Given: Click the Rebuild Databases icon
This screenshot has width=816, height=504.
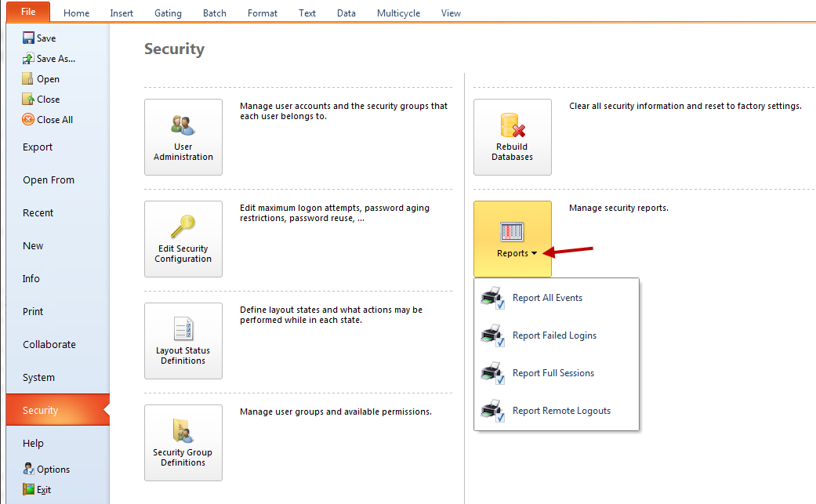Looking at the screenshot, I should pos(512,125).
